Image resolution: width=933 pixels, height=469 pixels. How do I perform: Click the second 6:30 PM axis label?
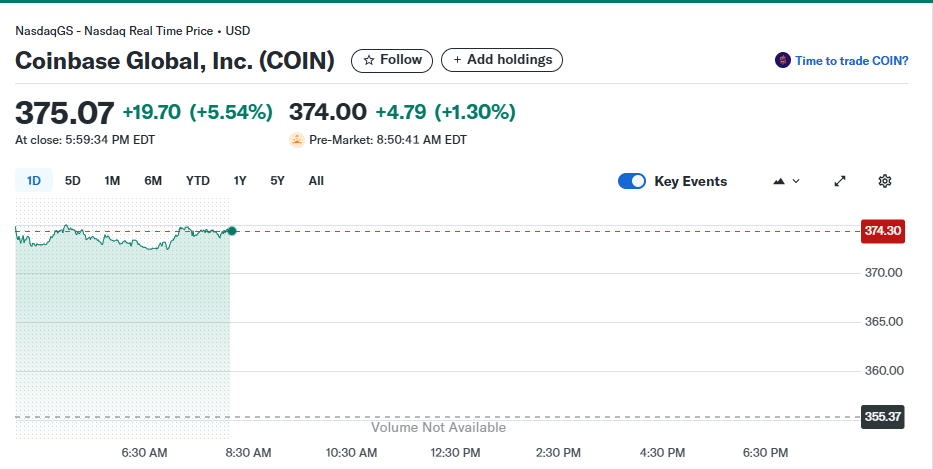click(x=765, y=453)
